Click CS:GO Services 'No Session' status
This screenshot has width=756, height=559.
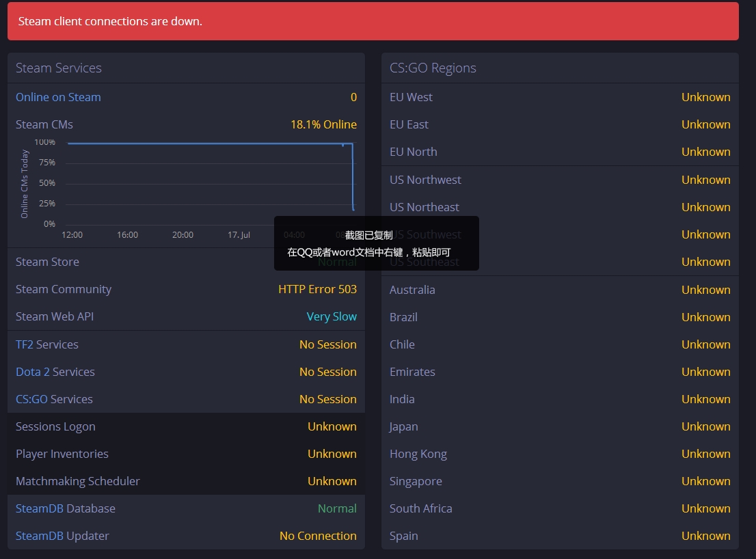(328, 399)
